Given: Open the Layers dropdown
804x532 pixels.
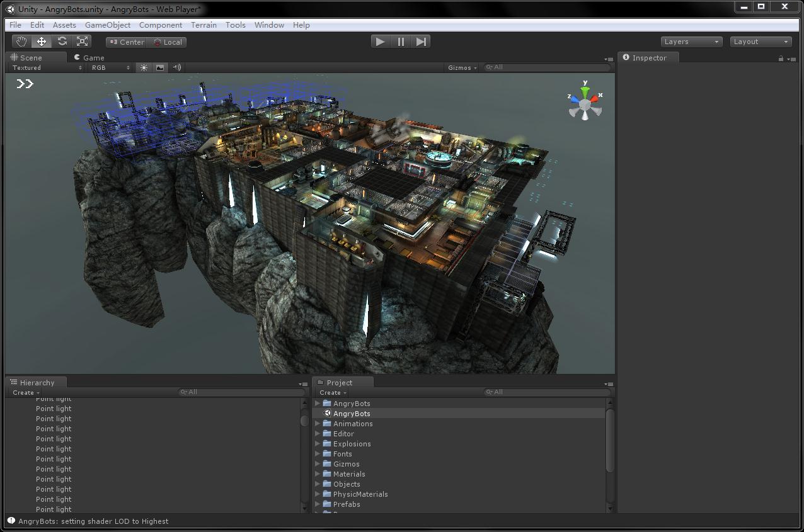Looking at the screenshot, I should (692, 42).
